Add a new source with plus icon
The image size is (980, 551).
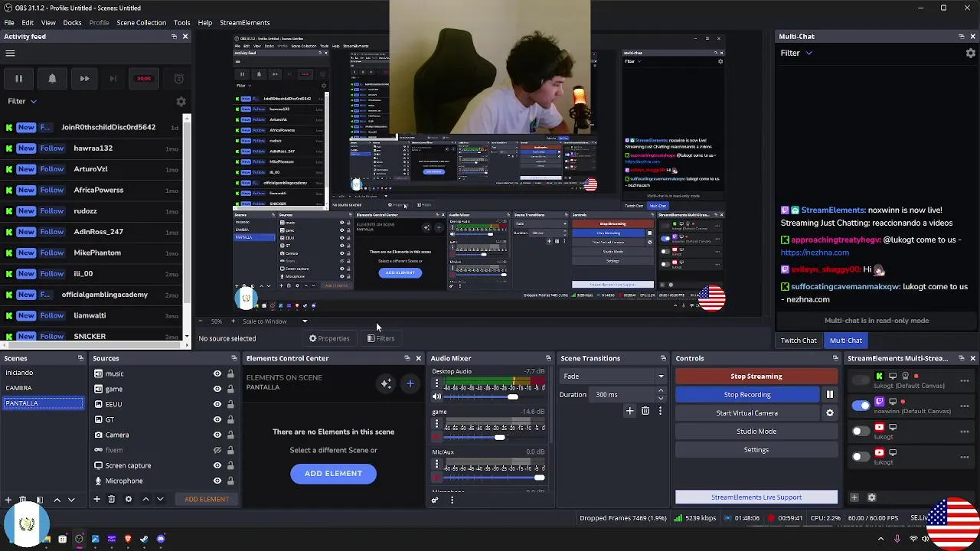coord(96,499)
